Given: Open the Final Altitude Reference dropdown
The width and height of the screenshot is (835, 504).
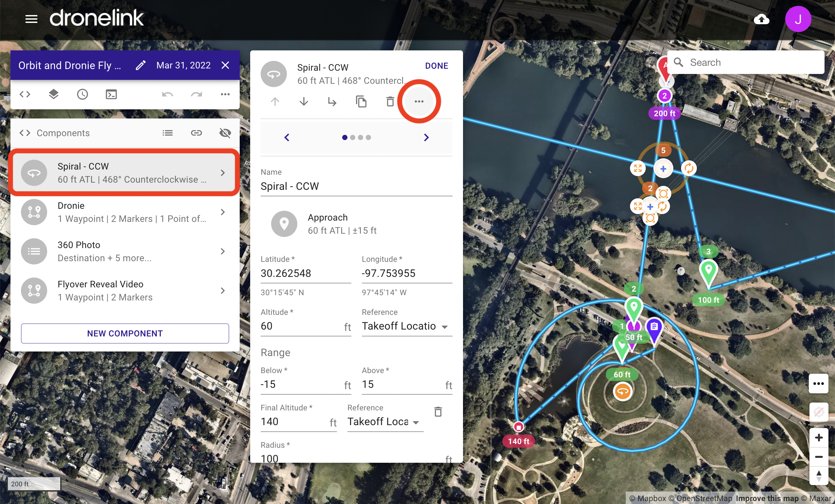Looking at the screenshot, I should (385, 422).
